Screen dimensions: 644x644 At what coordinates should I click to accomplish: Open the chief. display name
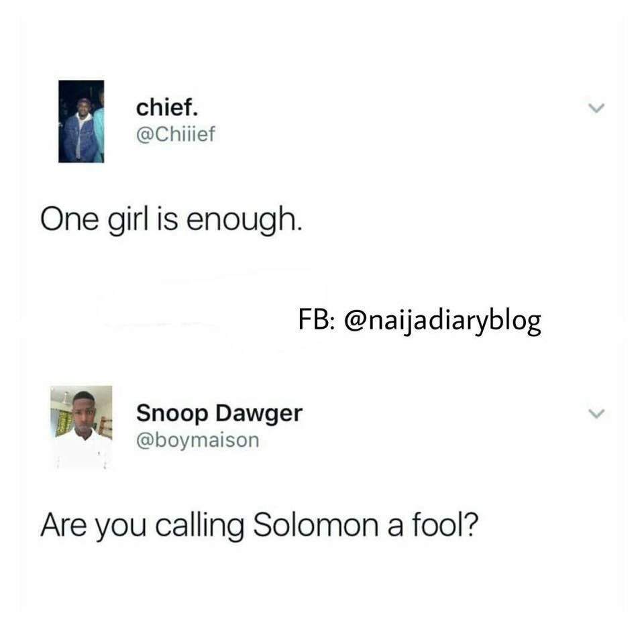167,107
